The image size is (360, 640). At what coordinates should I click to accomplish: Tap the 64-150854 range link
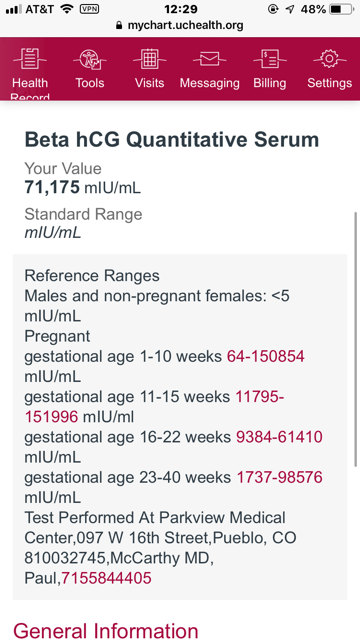coord(266,356)
